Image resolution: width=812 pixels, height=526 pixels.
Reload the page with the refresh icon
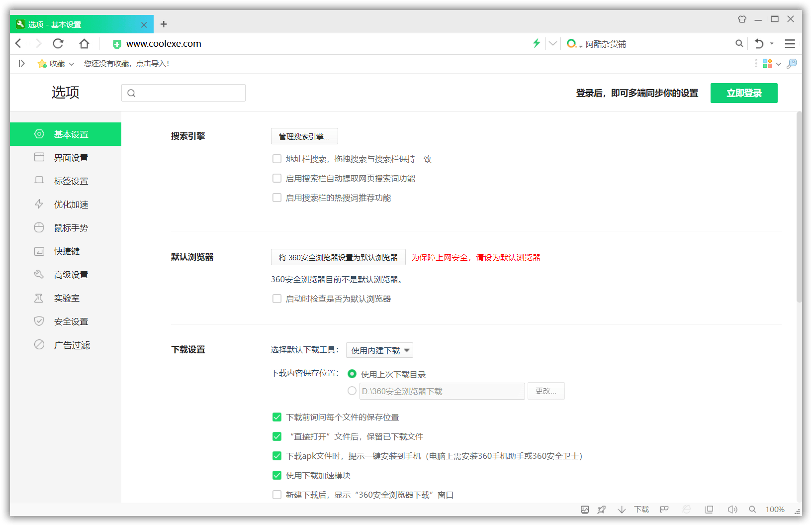[58, 43]
